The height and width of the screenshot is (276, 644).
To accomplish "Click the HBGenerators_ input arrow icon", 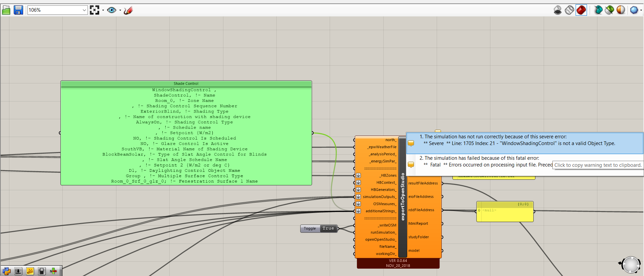I will [358, 190].
